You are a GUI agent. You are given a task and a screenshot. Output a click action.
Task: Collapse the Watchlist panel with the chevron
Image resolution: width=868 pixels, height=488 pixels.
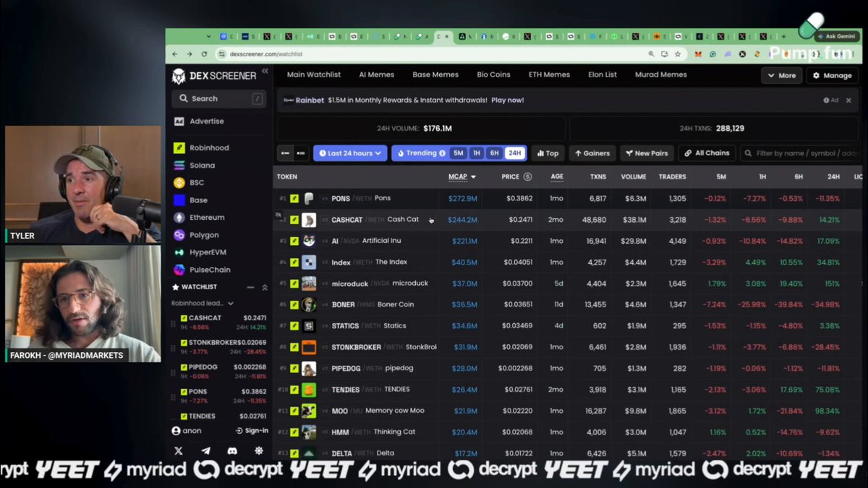click(265, 287)
